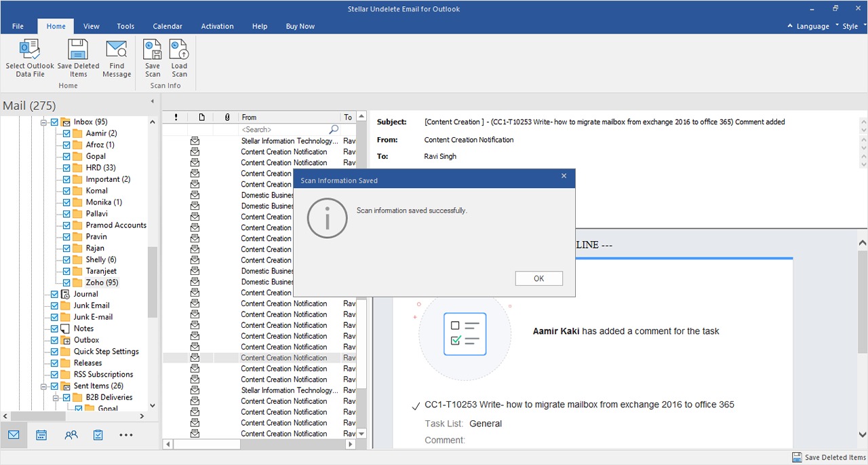Click the folder tree vertical scrollbar
This screenshot has width=868, height=465.
pyautogui.click(x=152, y=282)
